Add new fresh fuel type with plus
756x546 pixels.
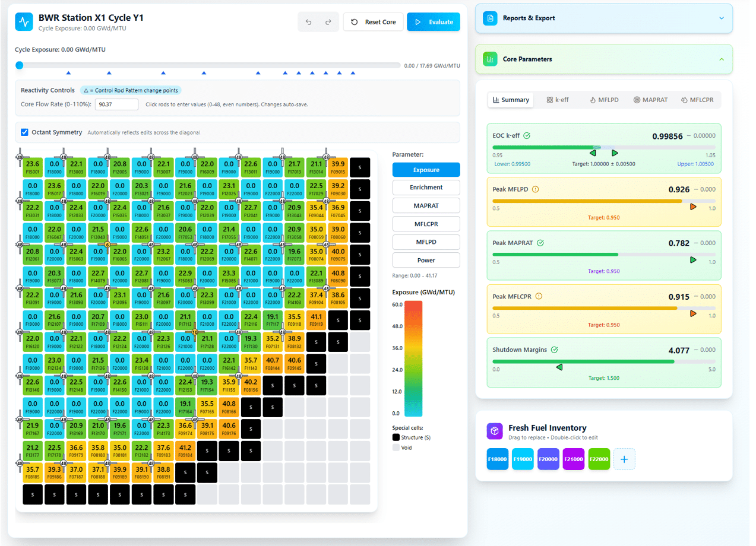pos(624,459)
